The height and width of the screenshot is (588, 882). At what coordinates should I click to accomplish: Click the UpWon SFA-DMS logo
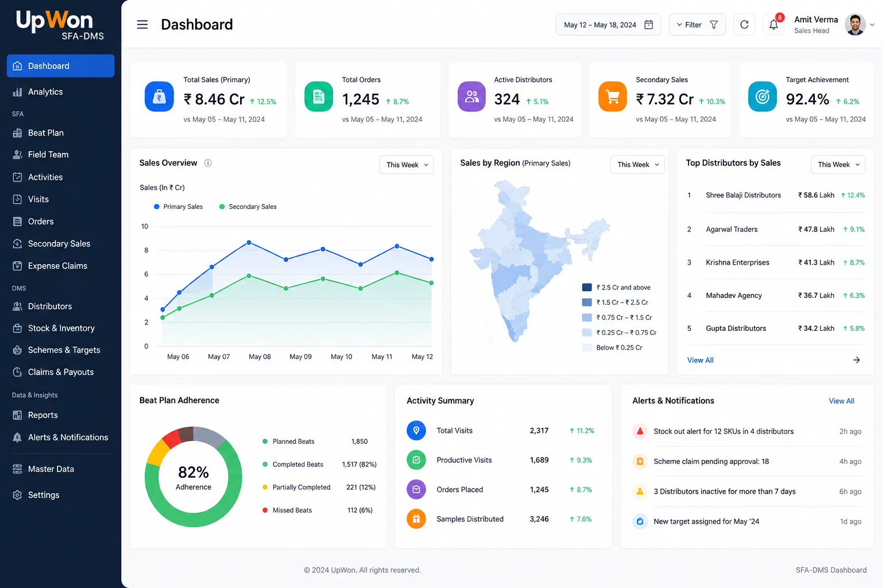60,26
